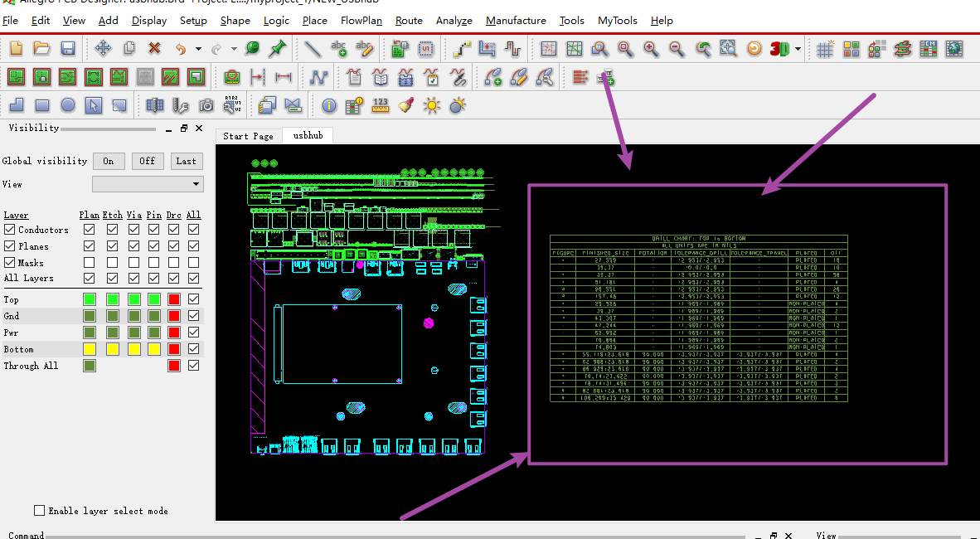Image resolution: width=980 pixels, height=539 pixels.
Task: Click the Edit Text (abc pencil) icon
Action: (x=364, y=48)
